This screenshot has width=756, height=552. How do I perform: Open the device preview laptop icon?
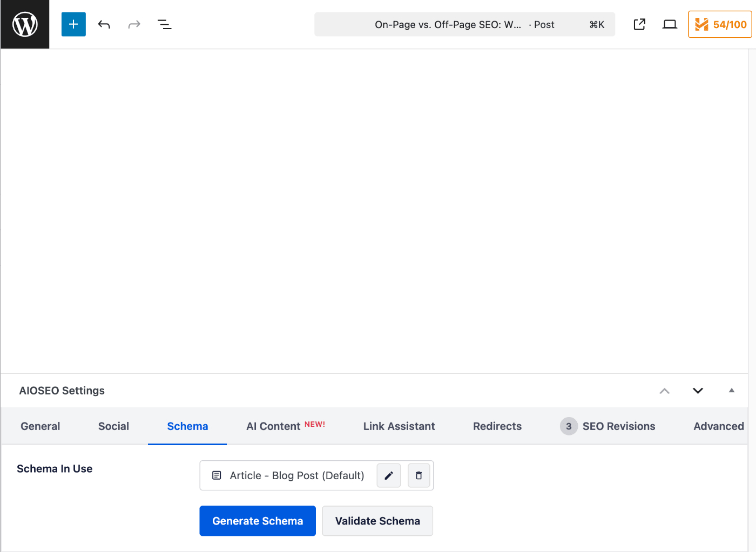pos(670,24)
